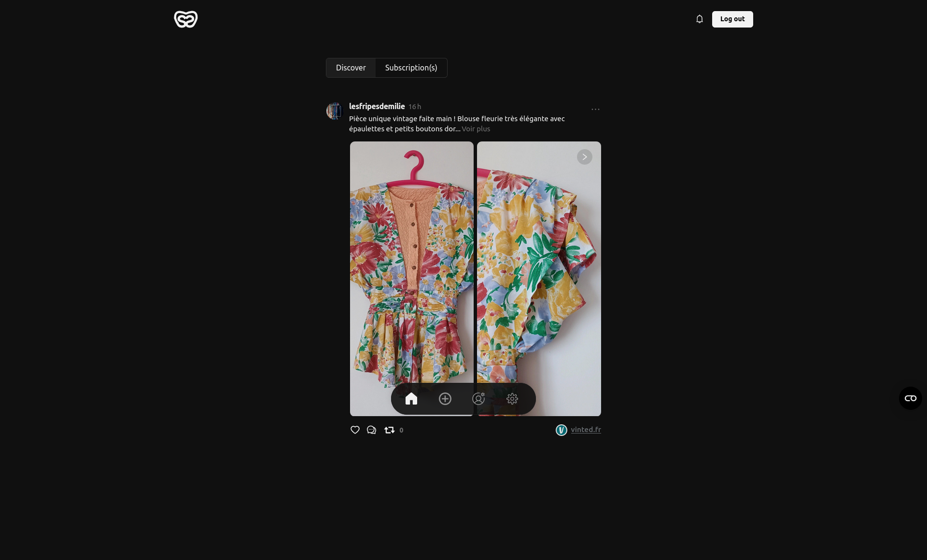This screenshot has width=927, height=560.
Task: Follow the vinted.fr link
Action: [585, 430]
